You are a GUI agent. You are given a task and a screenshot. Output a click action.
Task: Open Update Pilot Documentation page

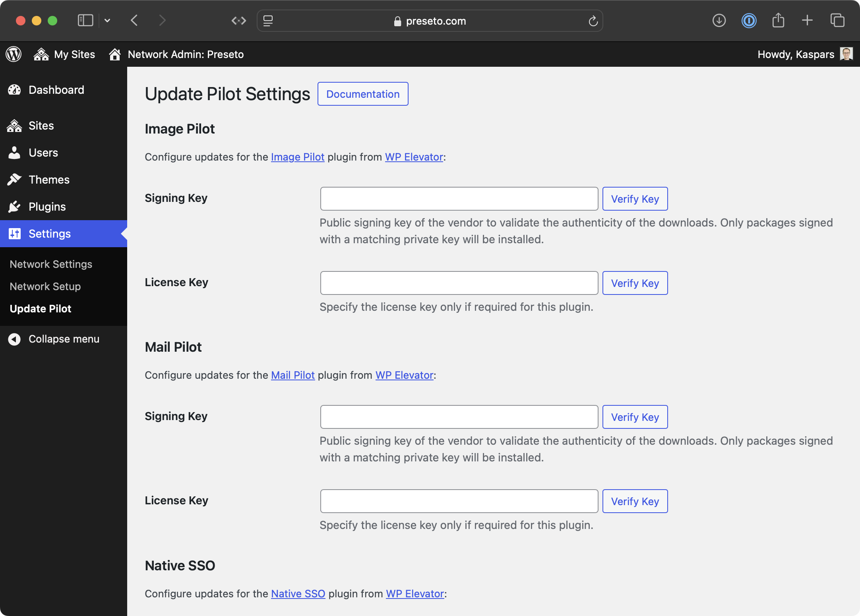tap(363, 93)
